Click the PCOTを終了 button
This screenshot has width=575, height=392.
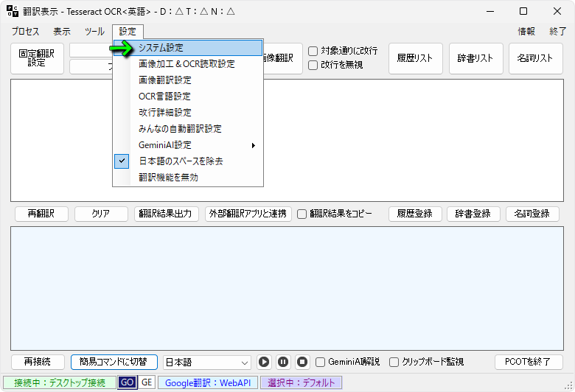[529, 362]
